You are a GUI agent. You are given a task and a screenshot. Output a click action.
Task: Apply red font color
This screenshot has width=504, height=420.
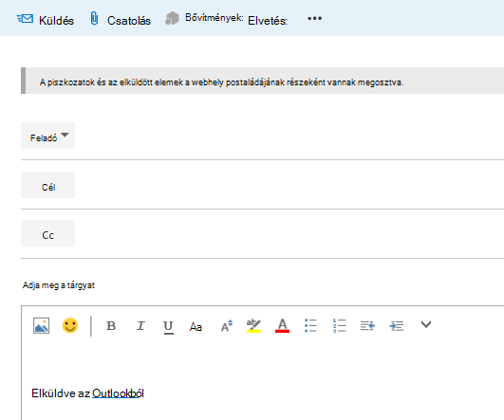click(282, 325)
